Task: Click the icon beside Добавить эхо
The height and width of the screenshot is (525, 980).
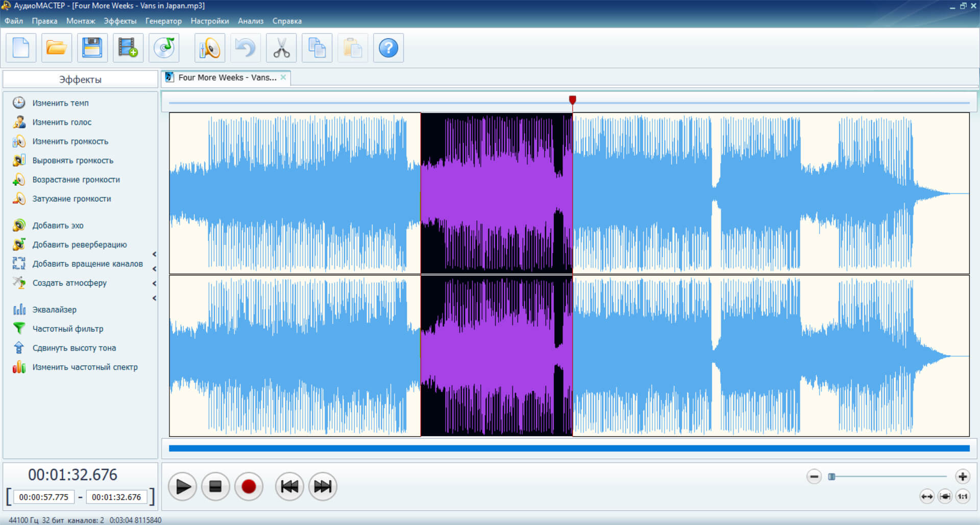Action: [19, 225]
